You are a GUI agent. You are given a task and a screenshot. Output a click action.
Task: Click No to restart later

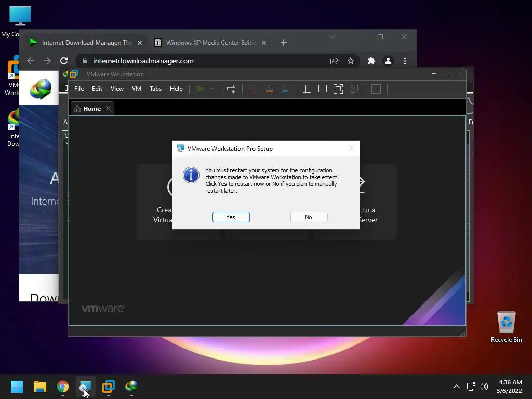coord(309,217)
